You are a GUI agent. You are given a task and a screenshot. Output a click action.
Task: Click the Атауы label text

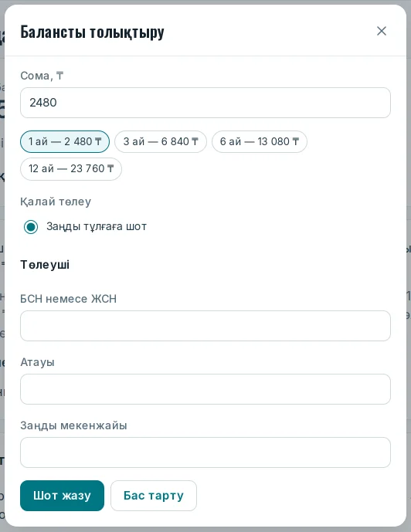37,362
